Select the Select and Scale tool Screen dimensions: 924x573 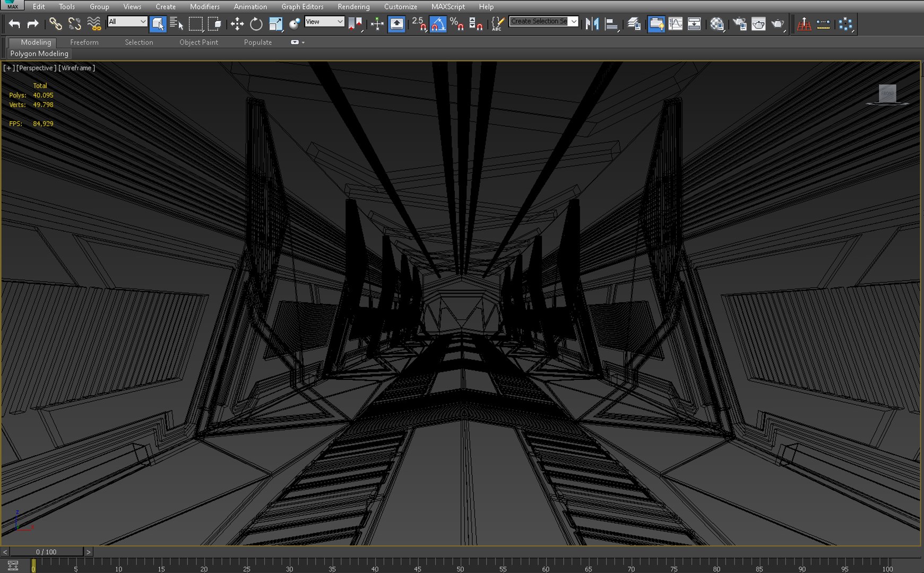275,24
